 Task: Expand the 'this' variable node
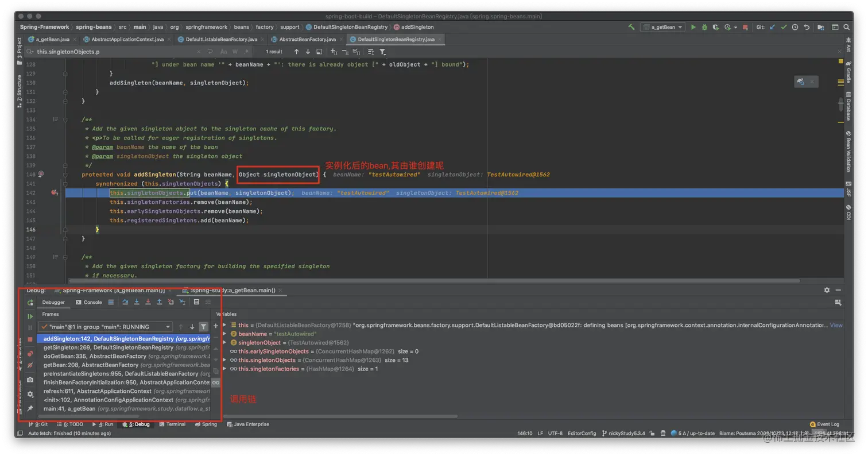[x=224, y=325]
